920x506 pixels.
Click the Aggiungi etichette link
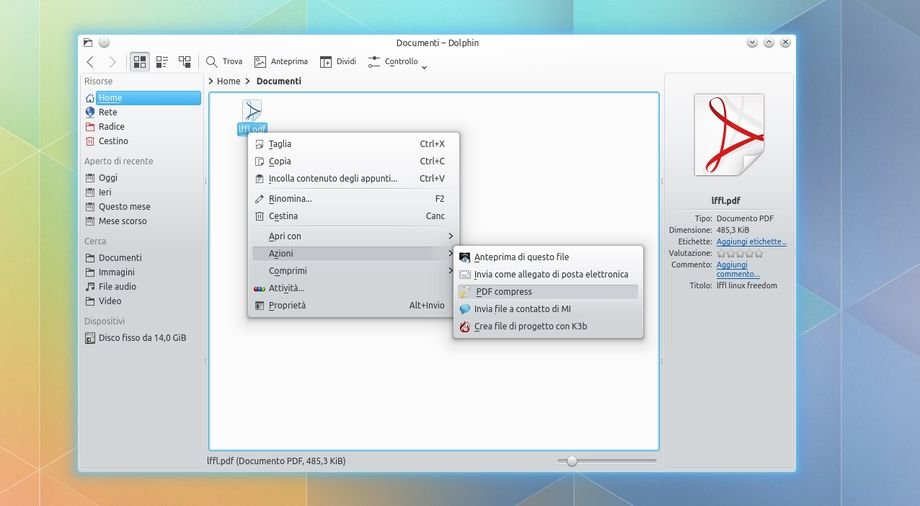point(751,242)
